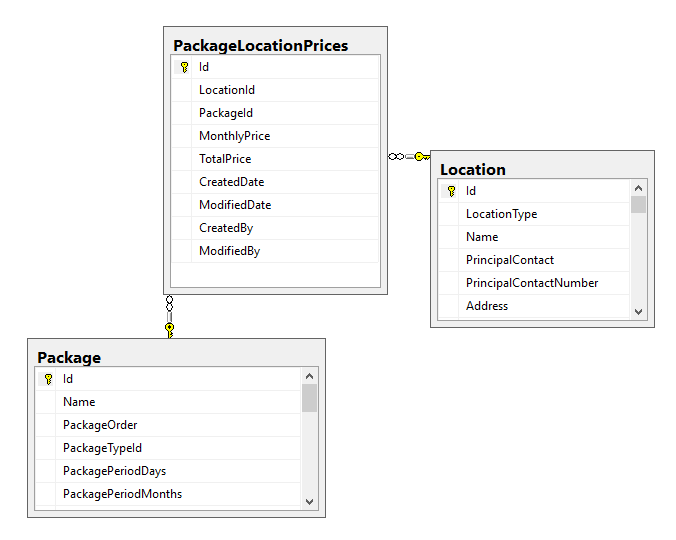Select the CreatedBy column row
The height and width of the screenshot is (540, 676).
[275, 228]
